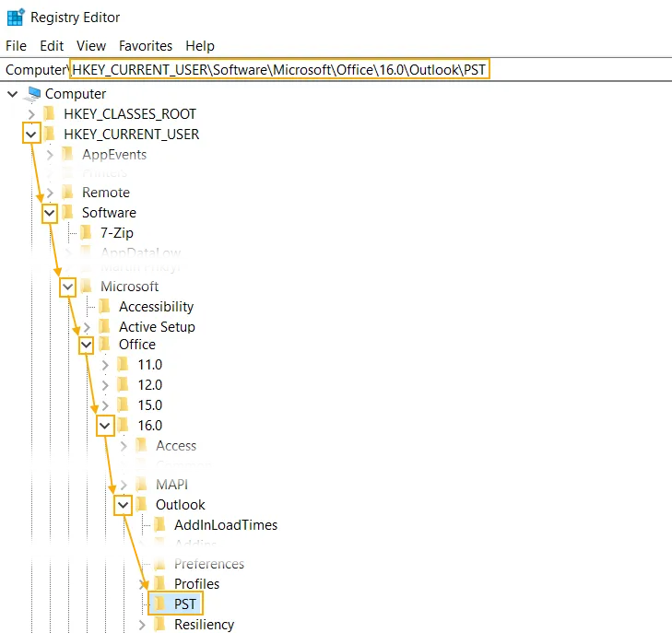
Task: Click the Microsoft folder icon
Action: [86, 287]
